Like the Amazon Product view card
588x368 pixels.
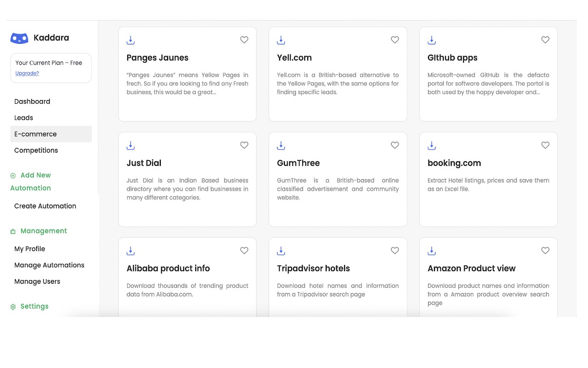[x=545, y=251]
